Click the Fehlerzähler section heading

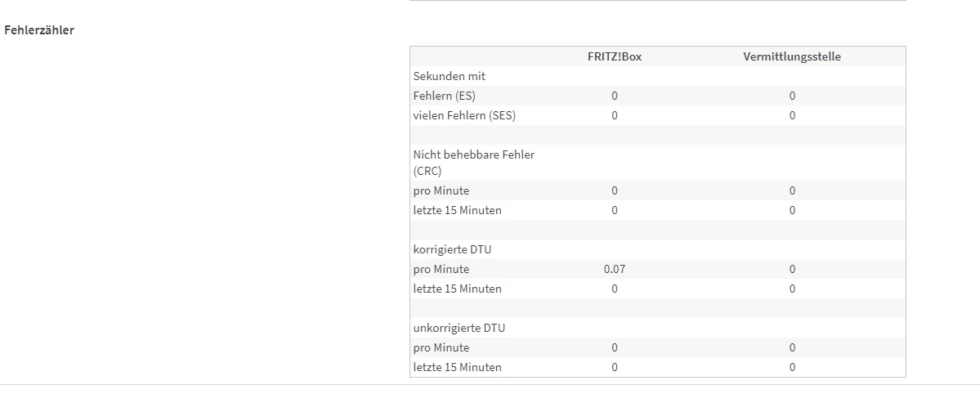(39, 30)
